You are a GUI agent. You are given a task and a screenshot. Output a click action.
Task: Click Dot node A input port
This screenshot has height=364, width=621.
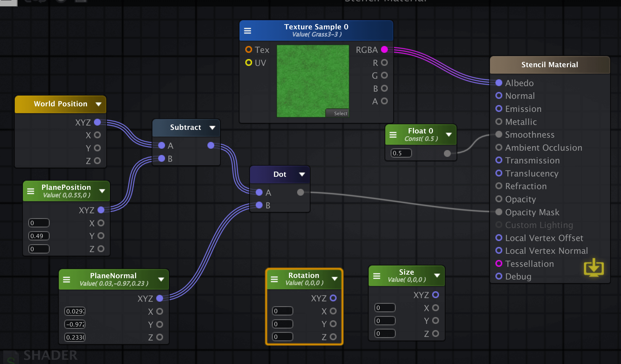tap(259, 192)
